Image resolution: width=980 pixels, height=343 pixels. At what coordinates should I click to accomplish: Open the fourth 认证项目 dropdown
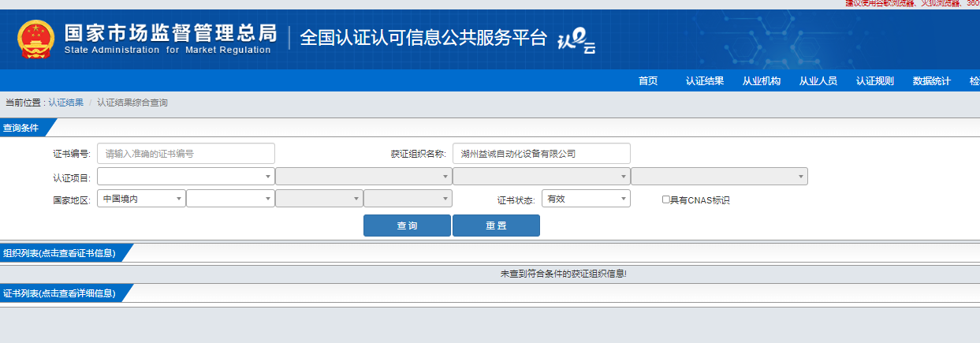tap(719, 177)
